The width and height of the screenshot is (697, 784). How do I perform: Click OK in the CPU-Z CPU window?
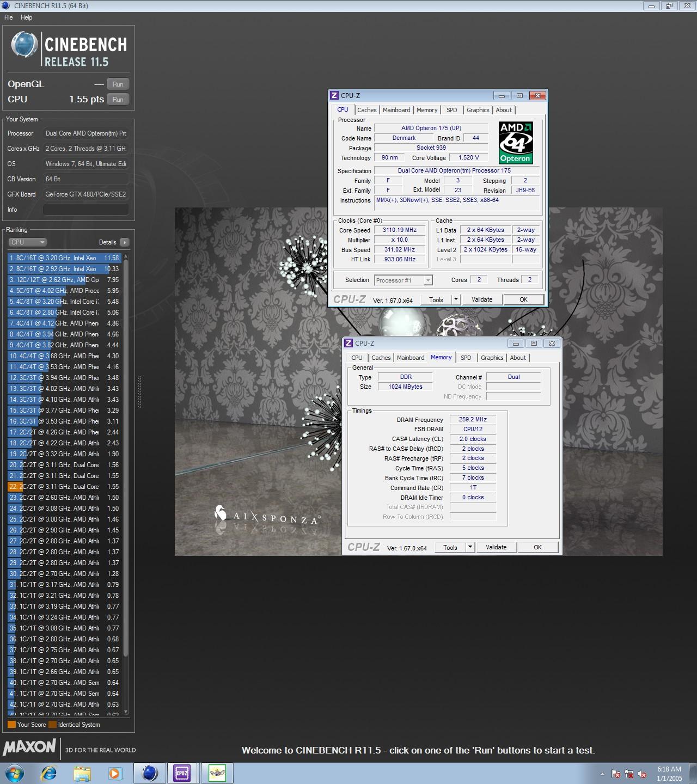(524, 299)
